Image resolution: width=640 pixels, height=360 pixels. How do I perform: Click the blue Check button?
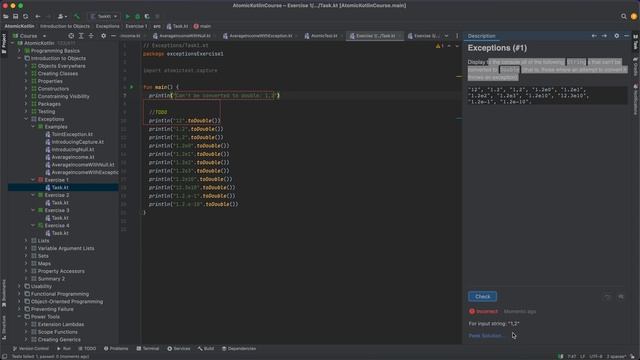pos(482,297)
